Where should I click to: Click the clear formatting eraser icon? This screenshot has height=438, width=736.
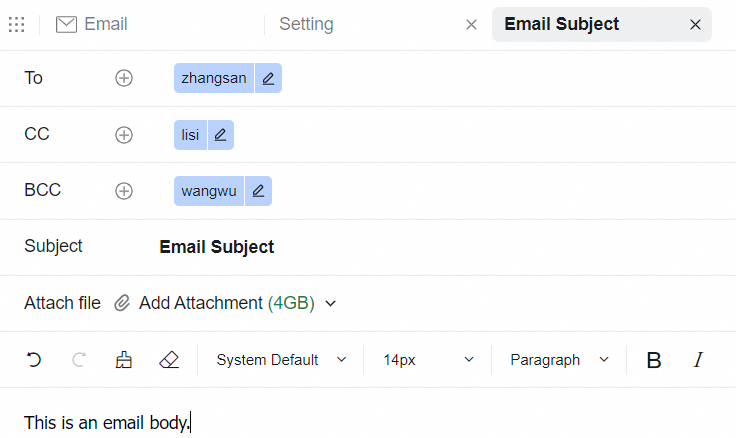pos(169,360)
